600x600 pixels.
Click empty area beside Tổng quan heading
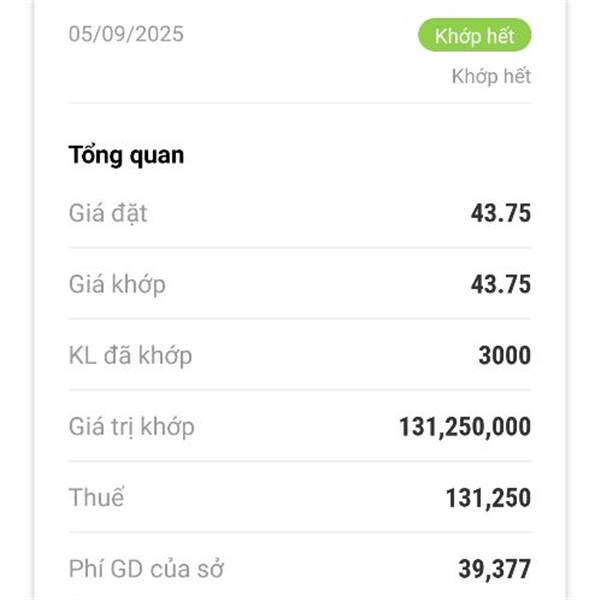click(x=358, y=155)
